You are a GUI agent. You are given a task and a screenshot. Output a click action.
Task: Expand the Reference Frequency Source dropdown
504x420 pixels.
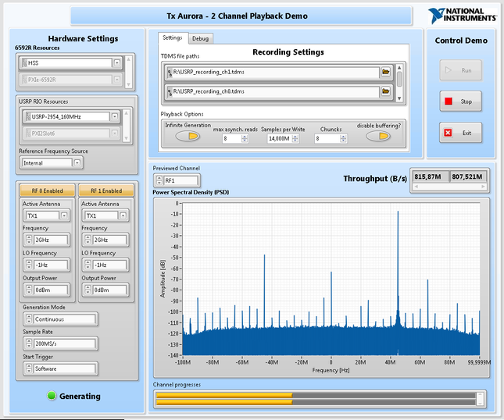(77, 163)
